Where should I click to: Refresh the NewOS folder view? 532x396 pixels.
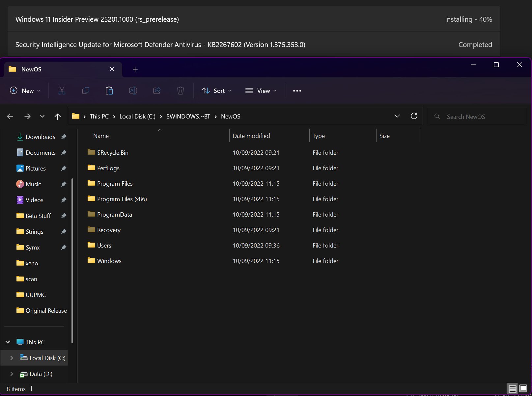414,116
